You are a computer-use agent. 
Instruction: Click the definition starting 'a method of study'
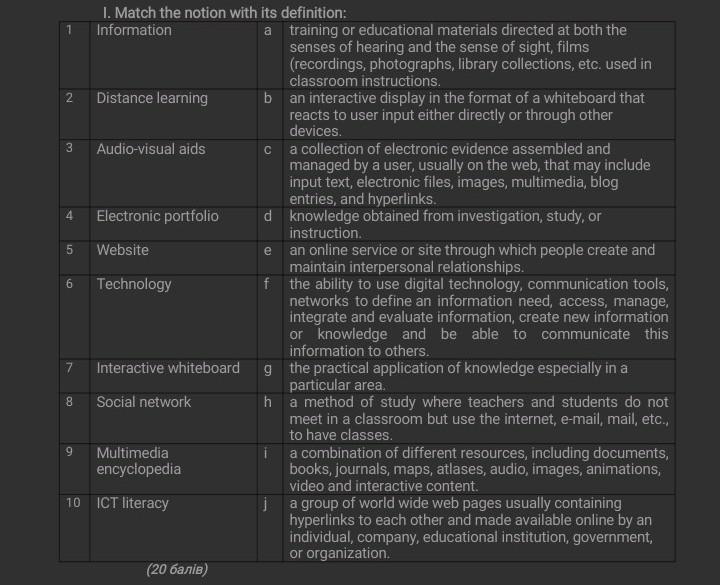pos(478,418)
